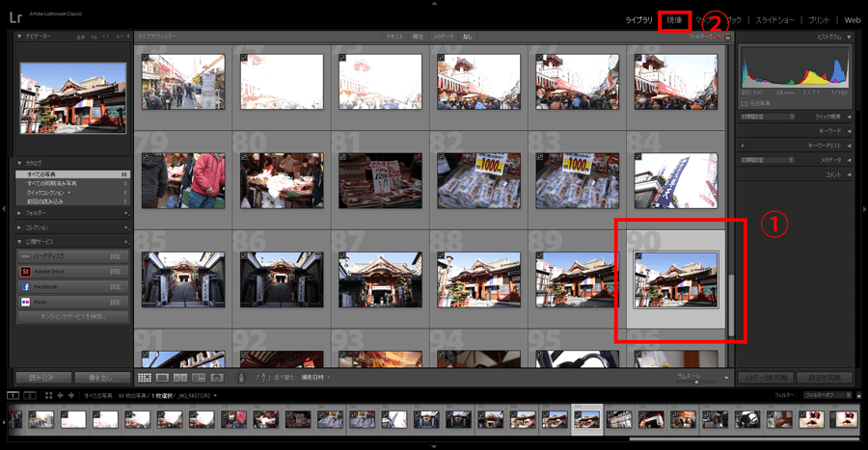Viewport: 868px width, 450px height.
Task: Click the Adobe Stock publish service icon
Action: tap(25, 272)
